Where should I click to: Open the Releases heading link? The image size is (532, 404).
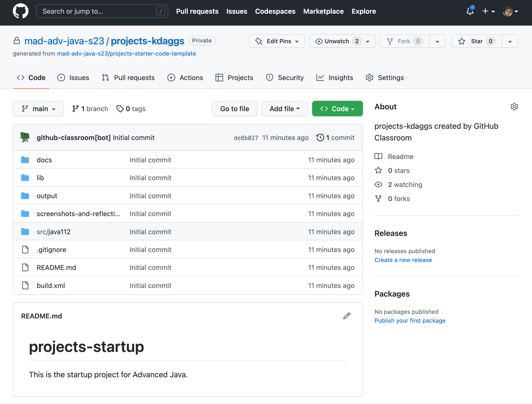(391, 233)
